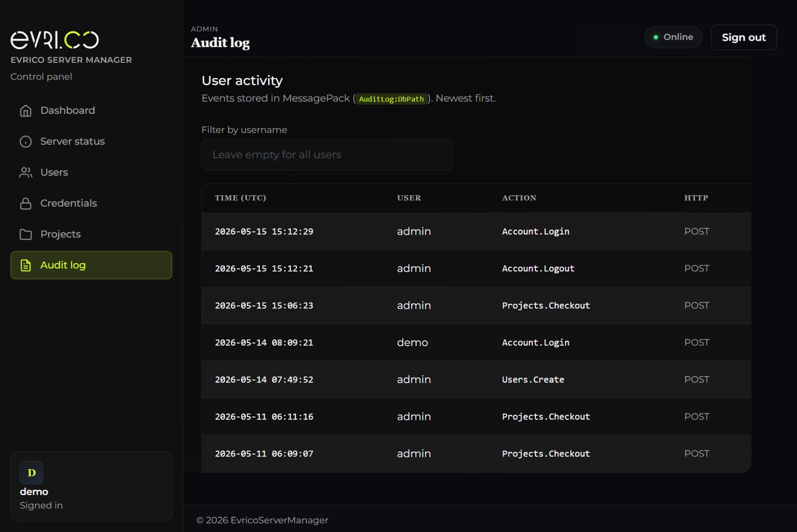The image size is (797, 532).
Task: Click the EVRICO SERVER MANAGER label
Action: click(71, 60)
